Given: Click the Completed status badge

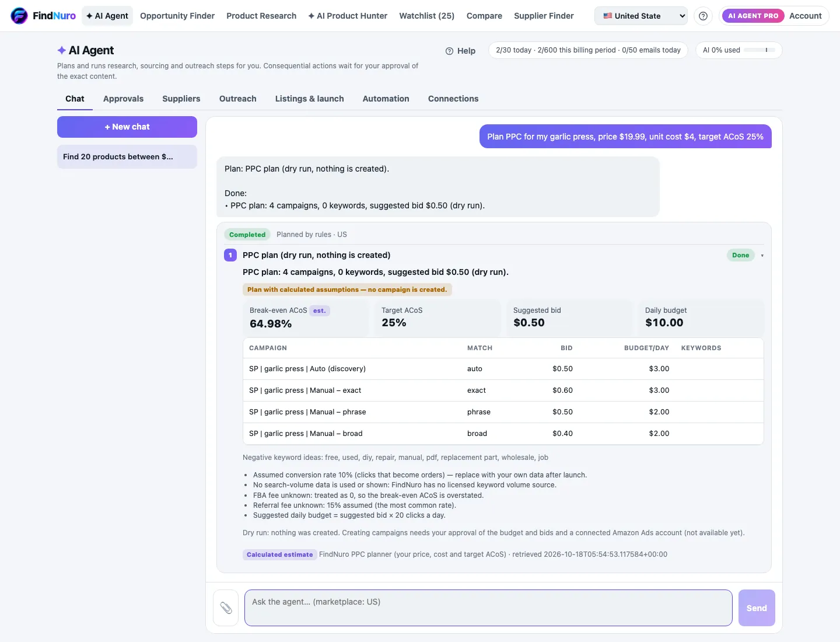Looking at the screenshot, I should click(x=247, y=235).
